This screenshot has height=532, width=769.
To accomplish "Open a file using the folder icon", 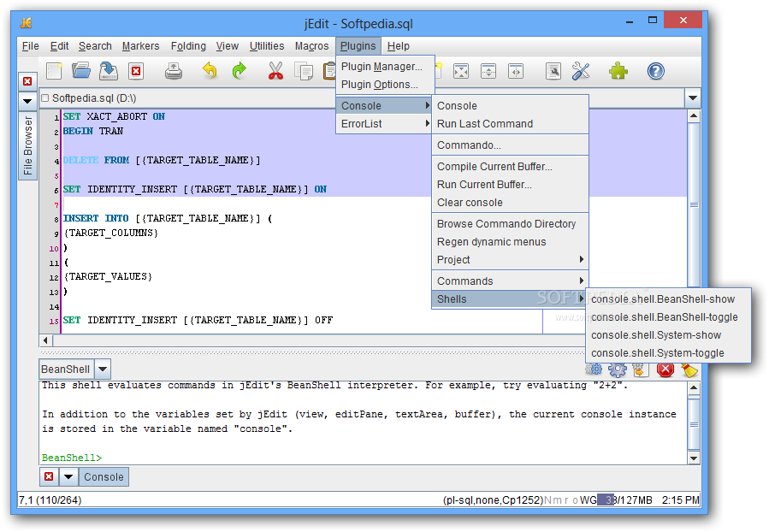I will pyautogui.click(x=81, y=71).
